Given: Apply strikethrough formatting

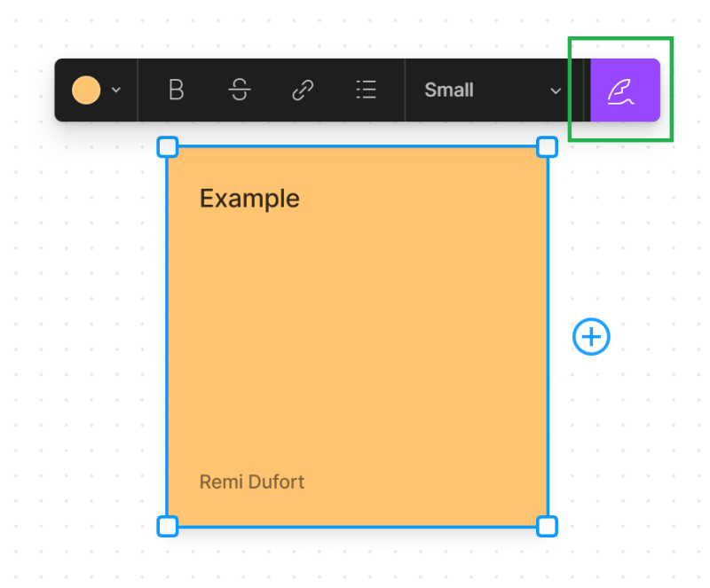Looking at the screenshot, I should (x=240, y=90).
